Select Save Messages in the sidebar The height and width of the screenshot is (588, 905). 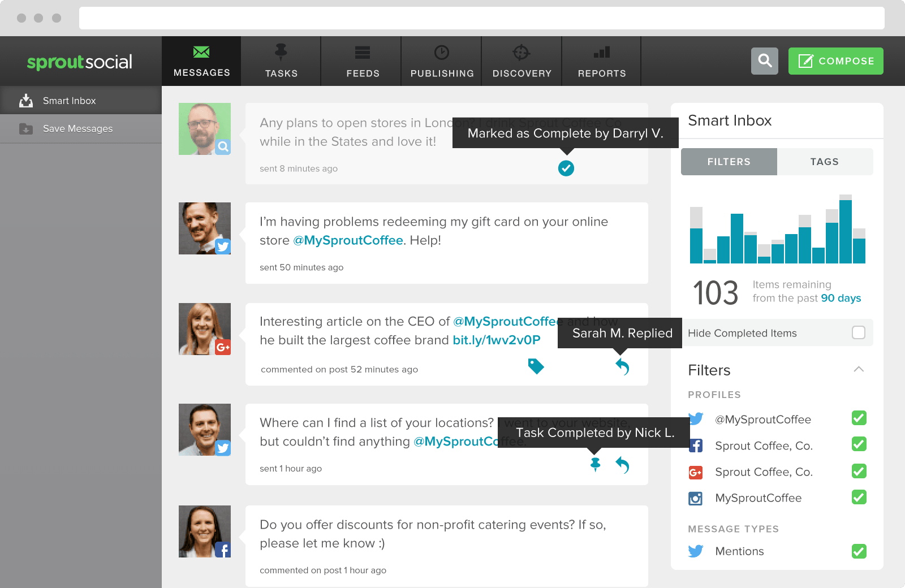(x=77, y=128)
